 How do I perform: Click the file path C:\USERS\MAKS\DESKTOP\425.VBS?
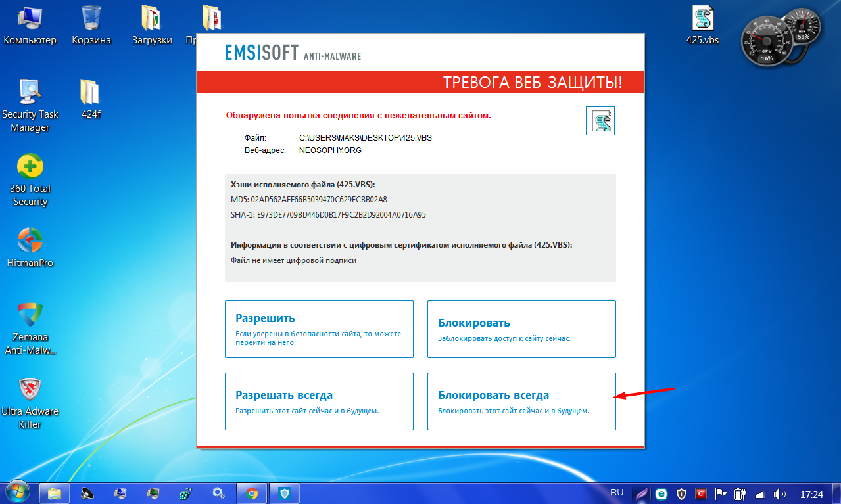[366, 138]
